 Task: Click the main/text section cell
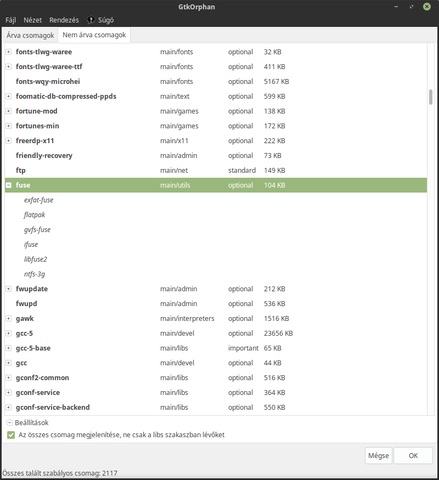[175, 96]
